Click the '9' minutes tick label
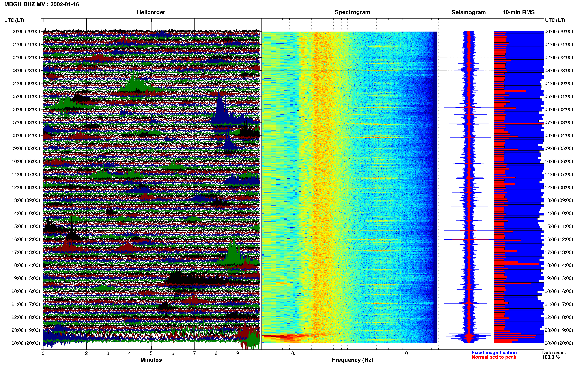The height and width of the screenshot is (368, 588). 238,353
